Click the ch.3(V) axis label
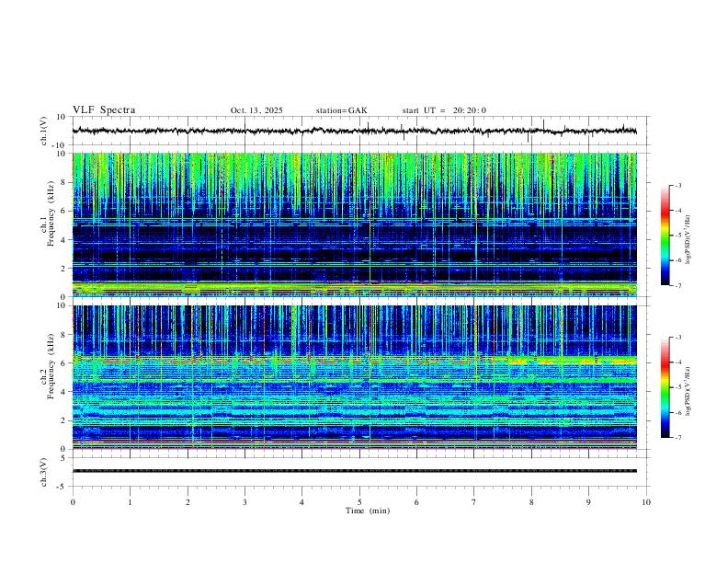The width and height of the screenshot is (728, 563). click(44, 472)
